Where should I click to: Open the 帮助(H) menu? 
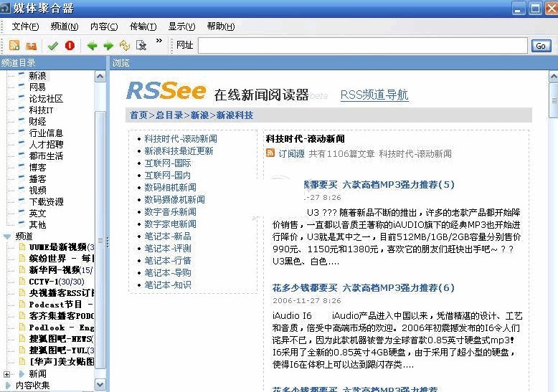(221, 27)
